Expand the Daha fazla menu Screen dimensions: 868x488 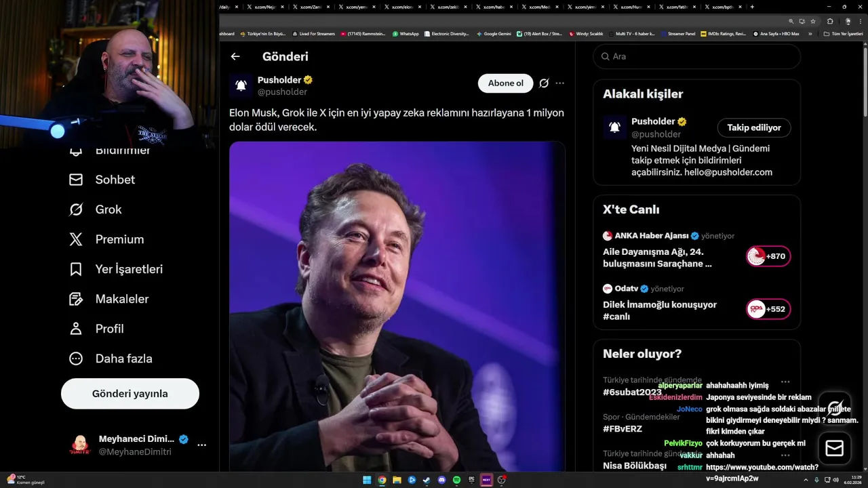111,359
